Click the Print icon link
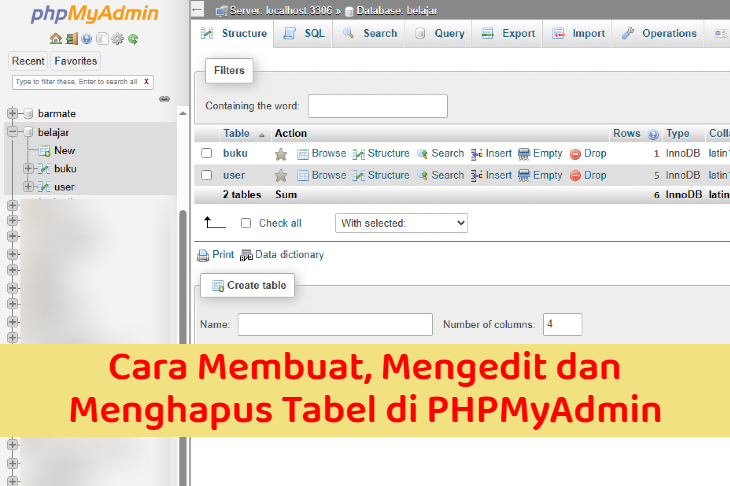 coord(216,255)
